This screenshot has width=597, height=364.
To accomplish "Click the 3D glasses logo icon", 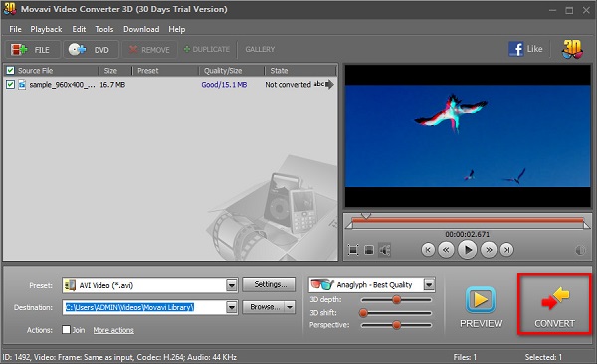I will coord(572,49).
